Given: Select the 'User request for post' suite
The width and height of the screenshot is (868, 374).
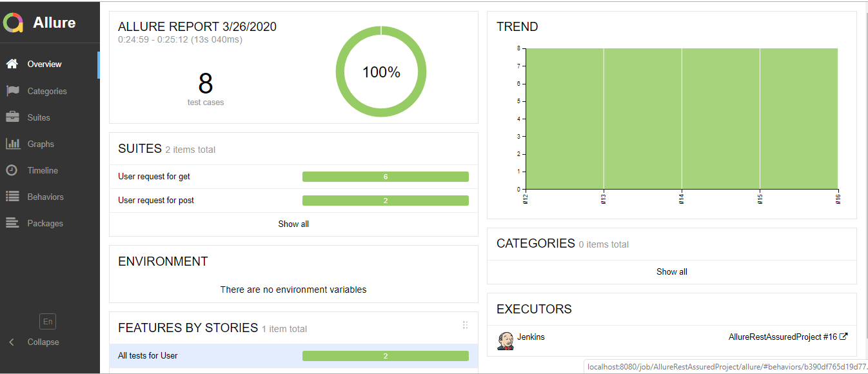Looking at the screenshot, I should pyautogui.click(x=156, y=201).
